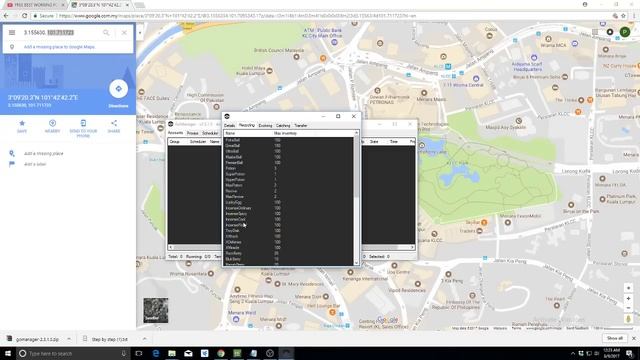Click 'Add a missing place to Google Maps'

[x=59, y=47]
